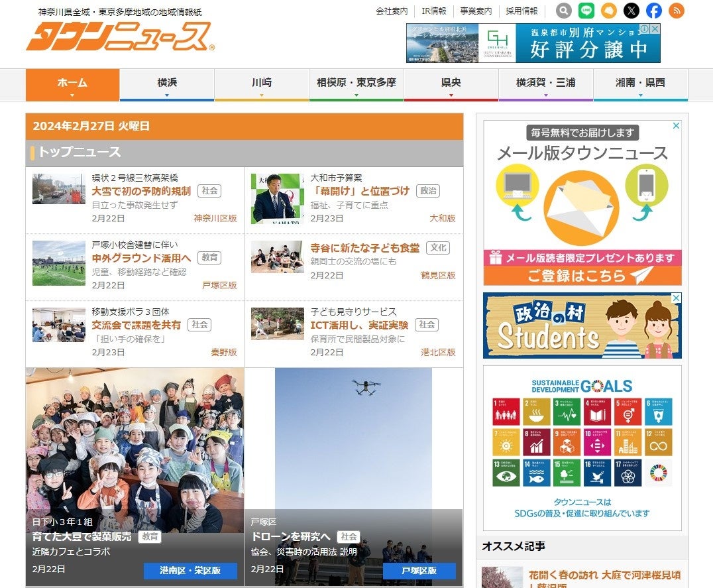The image size is (713, 588).
Task: Expand dropdown arrow under 横浜
Action: (x=167, y=95)
